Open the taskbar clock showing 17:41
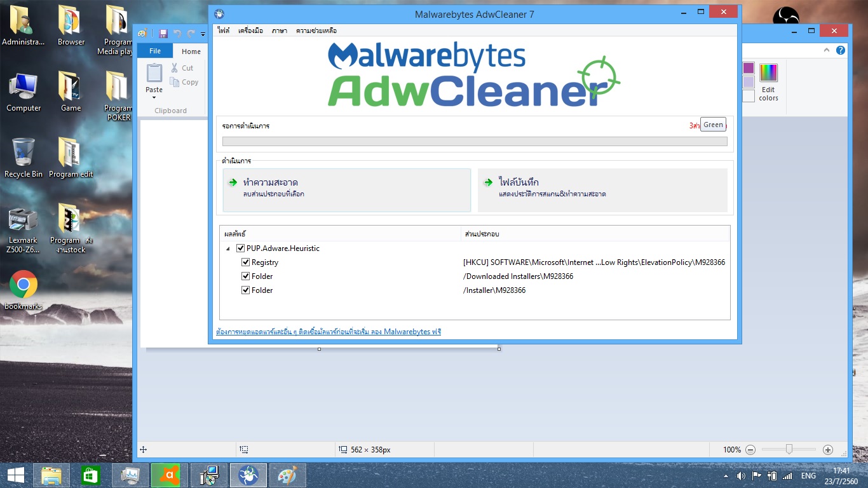Image resolution: width=868 pixels, height=488 pixels. pos(841,476)
